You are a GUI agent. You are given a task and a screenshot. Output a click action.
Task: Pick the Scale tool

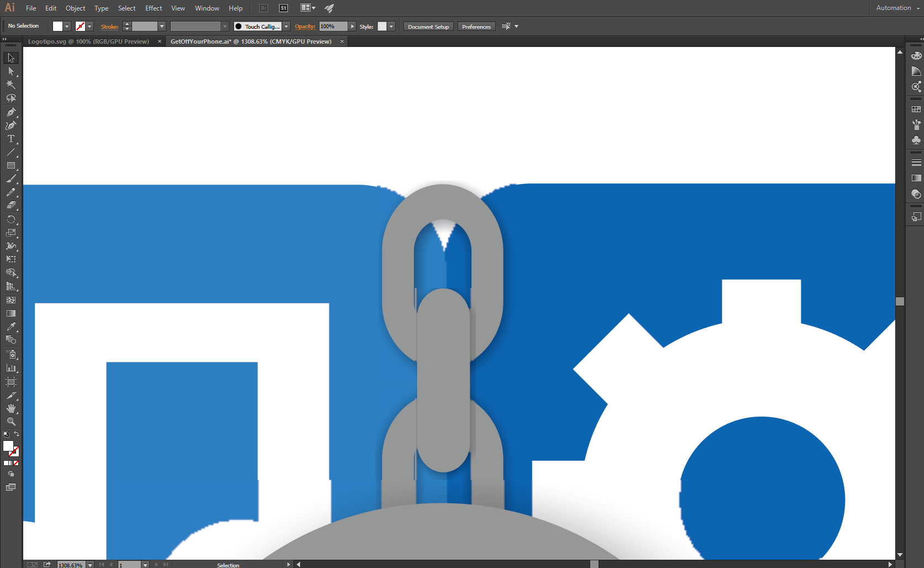pyautogui.click(x=11, y=233)
